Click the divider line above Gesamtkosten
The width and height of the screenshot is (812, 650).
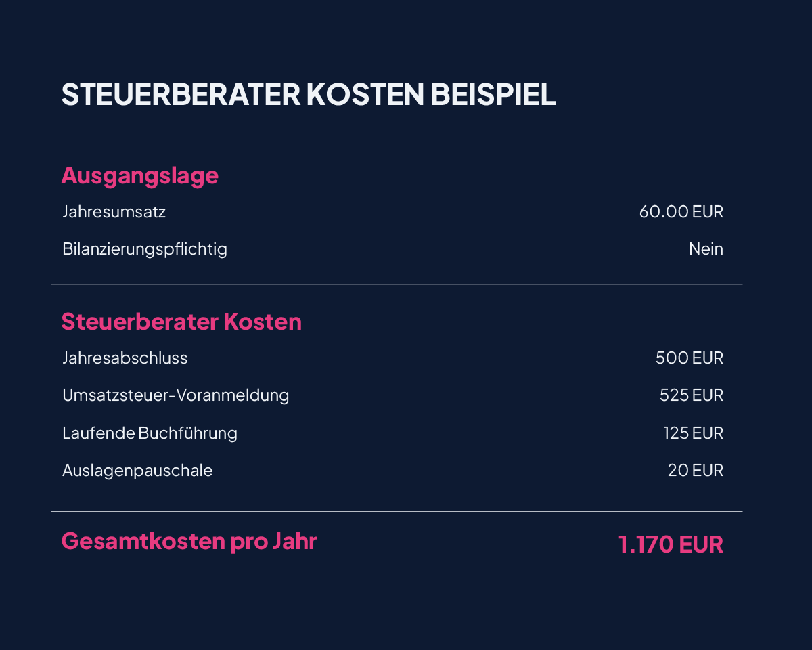coord(397,511)
